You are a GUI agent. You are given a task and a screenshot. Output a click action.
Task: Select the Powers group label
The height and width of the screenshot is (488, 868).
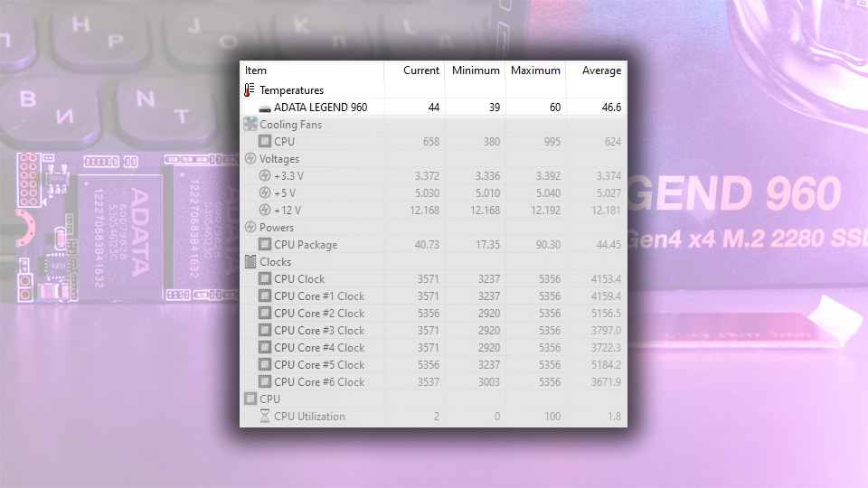pos(277,228)
